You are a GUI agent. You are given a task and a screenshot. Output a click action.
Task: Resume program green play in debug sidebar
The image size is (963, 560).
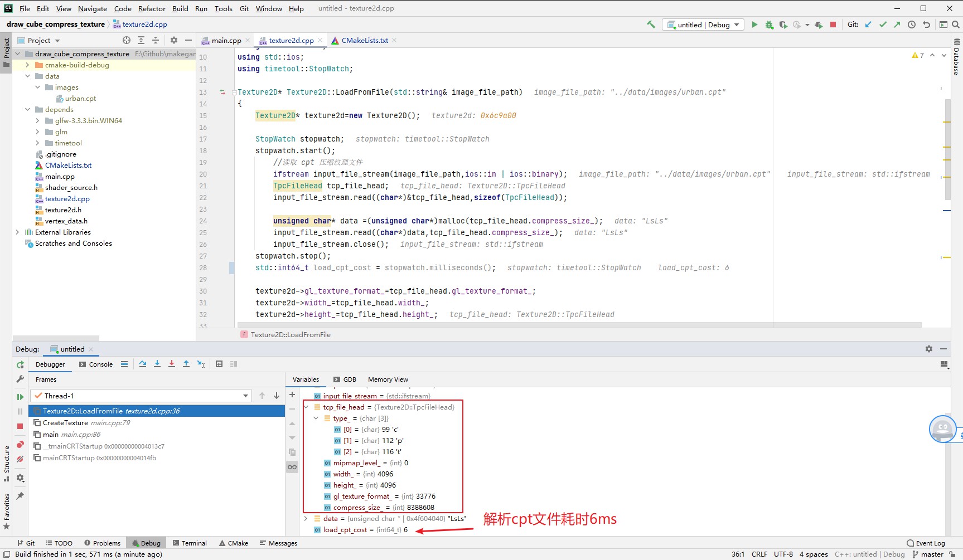pyautogui.click(x=20, y=397)
